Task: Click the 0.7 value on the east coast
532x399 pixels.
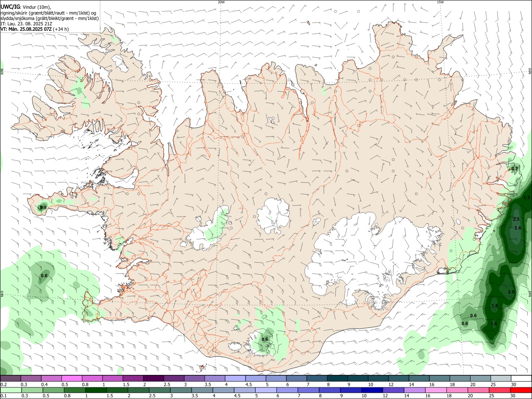Action: pos(515,169)
